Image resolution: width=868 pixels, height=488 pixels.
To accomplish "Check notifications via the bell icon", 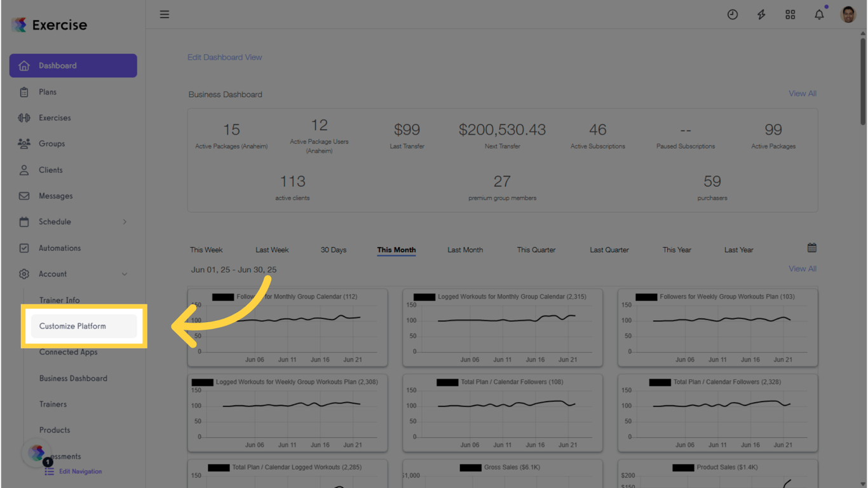I will pos(819,14).
